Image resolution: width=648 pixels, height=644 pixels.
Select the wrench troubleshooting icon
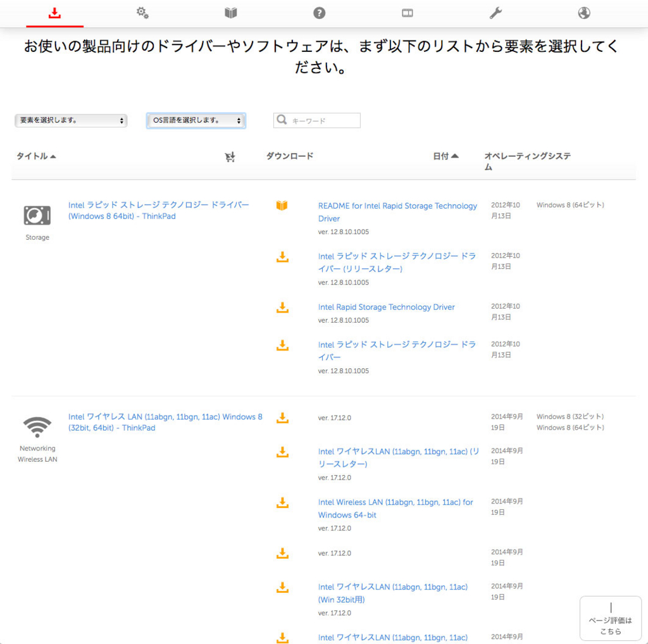click(495, 13)
